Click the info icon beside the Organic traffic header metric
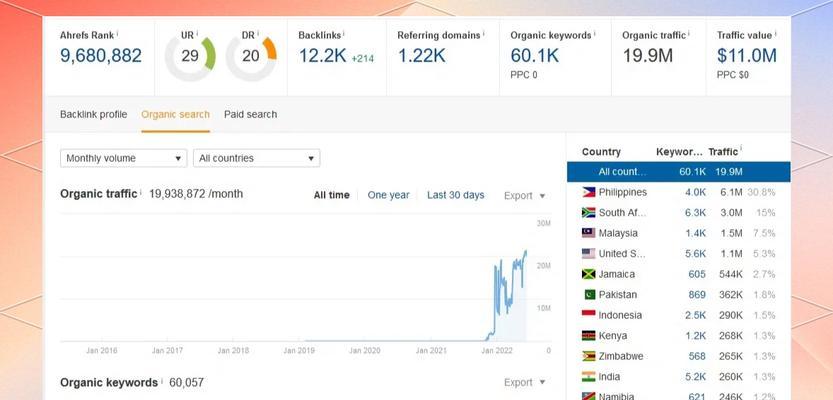 click(x=689, y=33)
